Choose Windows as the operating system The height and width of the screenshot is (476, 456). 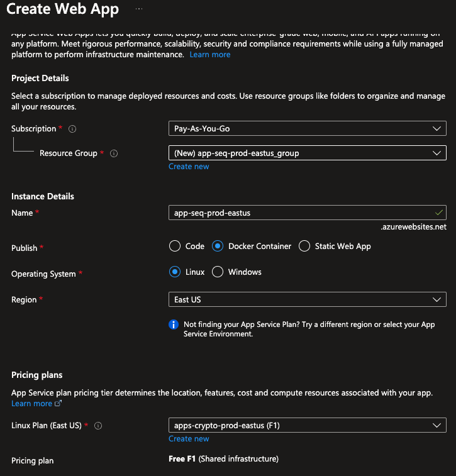click(x=218, y=272)
